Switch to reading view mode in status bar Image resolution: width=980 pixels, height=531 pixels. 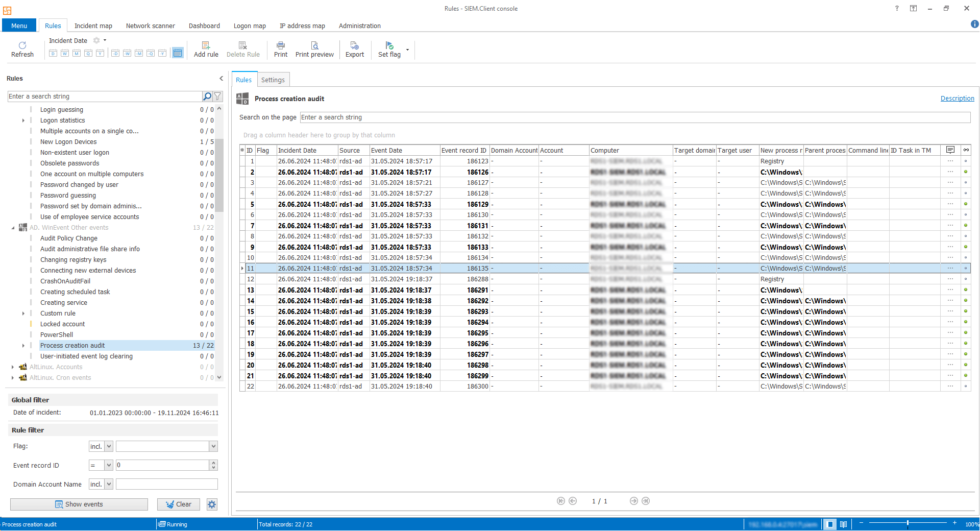click(843, 524)
